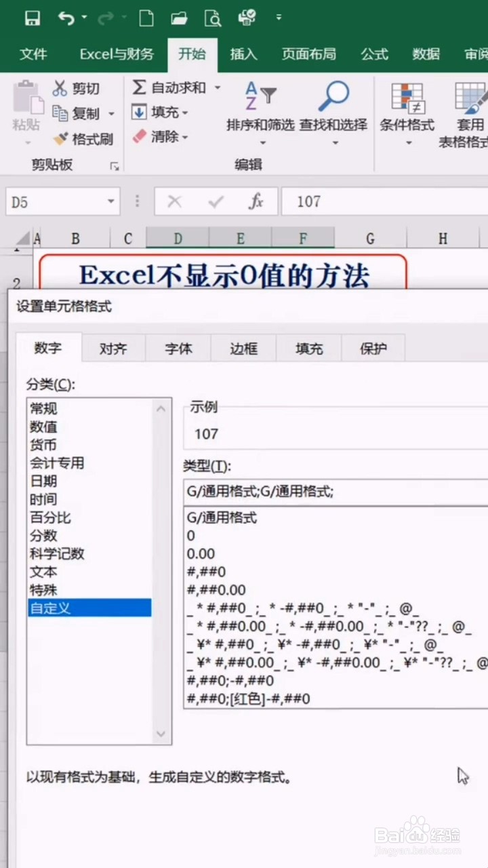
Task: Open 排序和筛选 sort and filter icon
Action: [260, 97]
